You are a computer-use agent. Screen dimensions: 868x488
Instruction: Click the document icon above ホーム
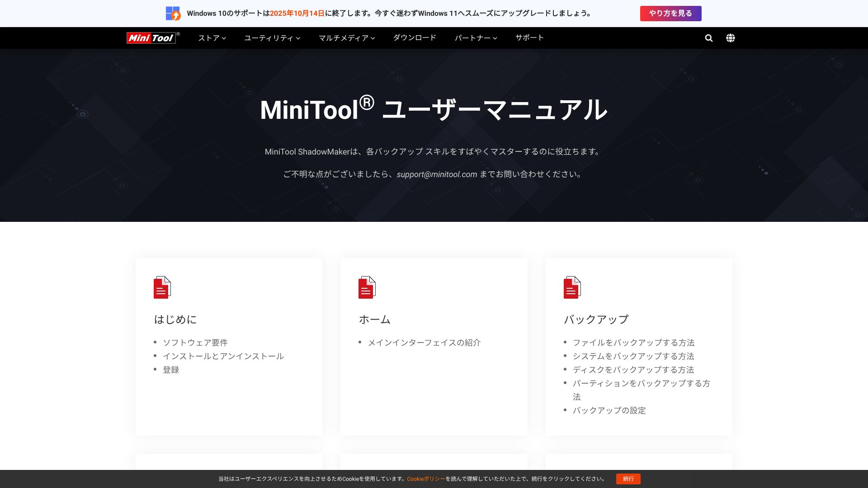(367, 287)
